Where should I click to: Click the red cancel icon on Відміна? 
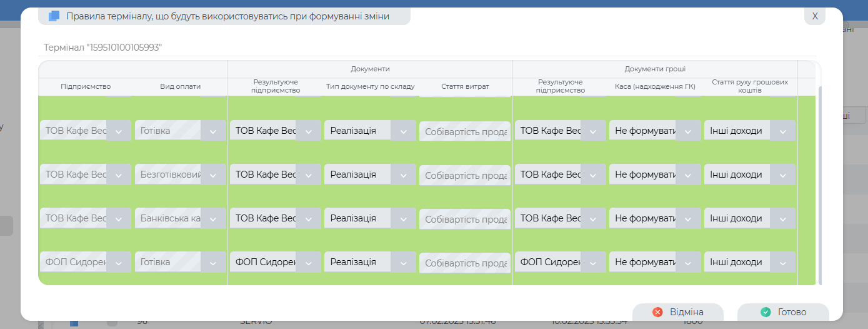pyautogui.click(x=657, y=312)
